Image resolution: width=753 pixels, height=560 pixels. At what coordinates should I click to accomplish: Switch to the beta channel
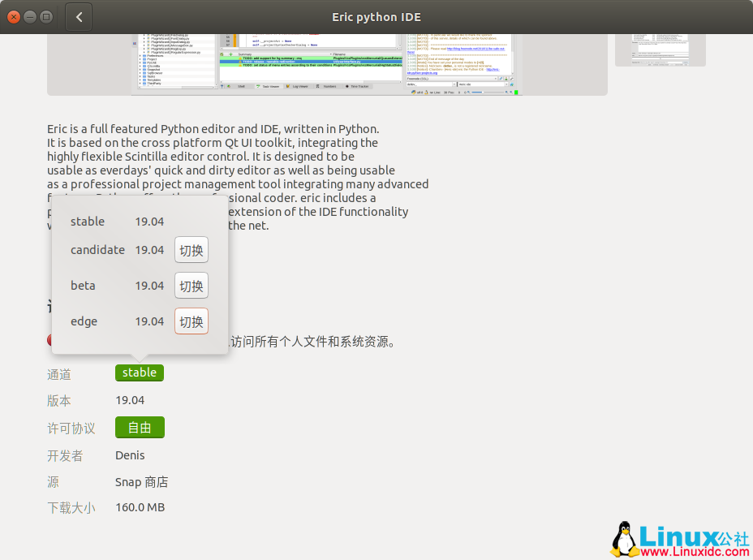coord(191,286)
